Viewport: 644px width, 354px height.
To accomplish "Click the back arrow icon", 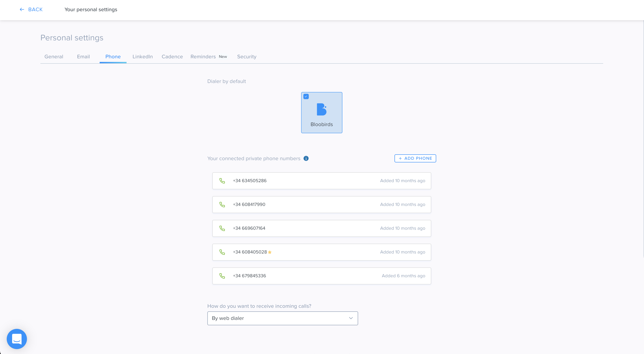I will [x=22, y=9].
